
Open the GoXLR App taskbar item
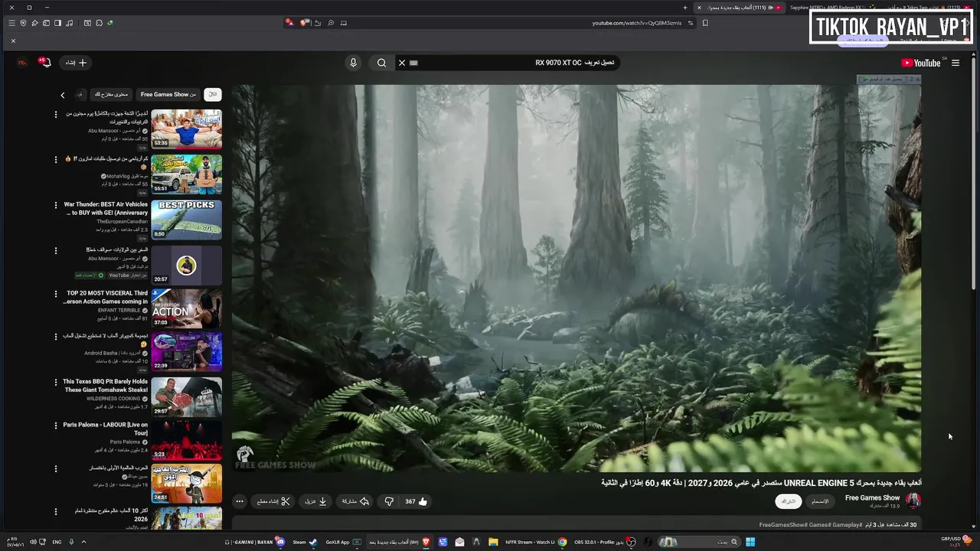point(343,542)
